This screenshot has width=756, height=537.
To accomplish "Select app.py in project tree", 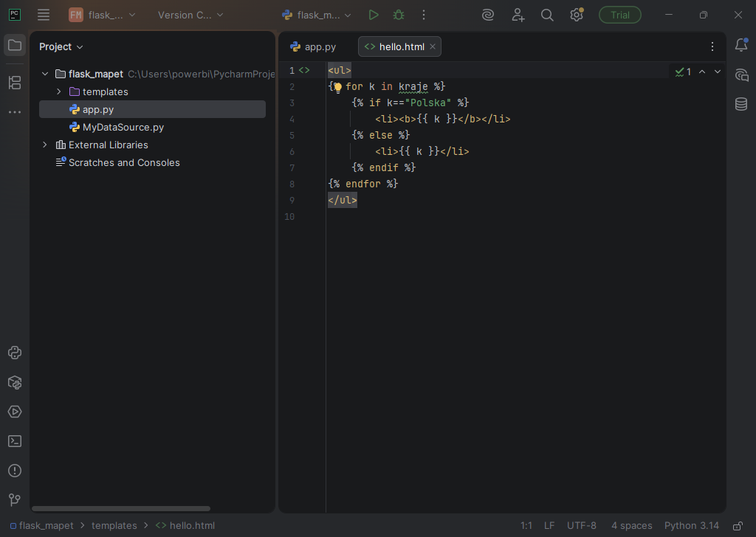I will pyautogui.click(x=152, y=109).
